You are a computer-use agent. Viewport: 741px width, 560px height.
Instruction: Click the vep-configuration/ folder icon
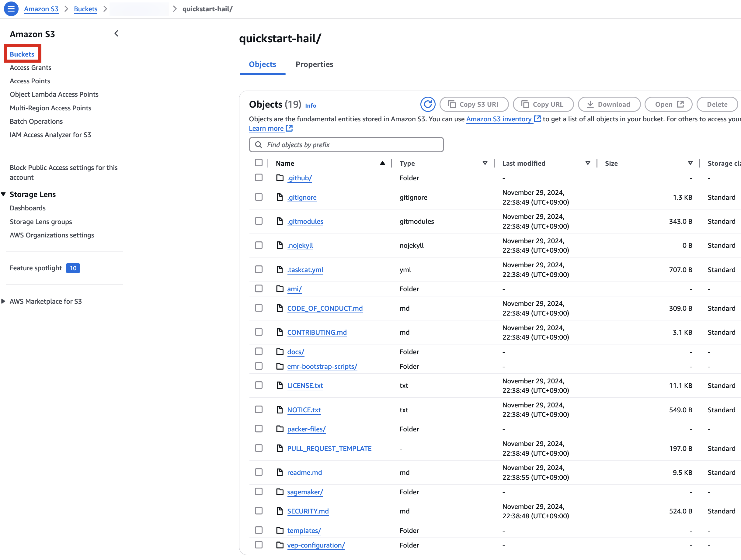click(280, 545)
